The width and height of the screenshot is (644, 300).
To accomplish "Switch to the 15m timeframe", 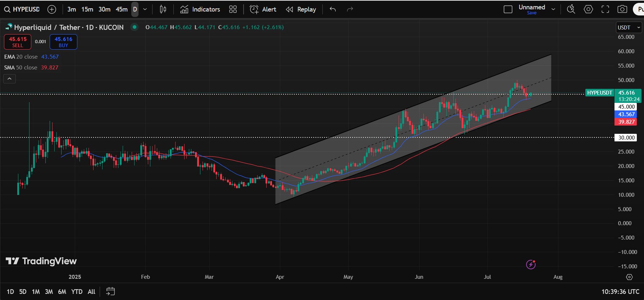I will click(x=87, y=9).
